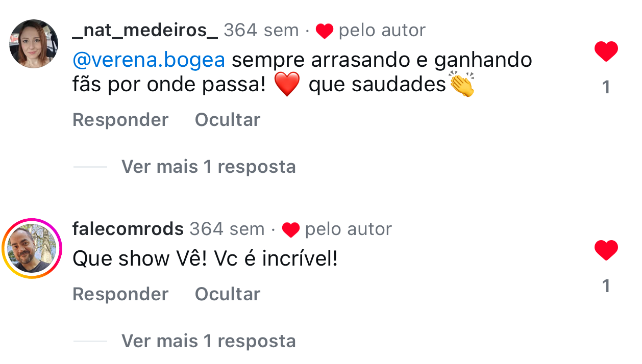Click the '364 sem' timestamp beside _nat_medeiros_
Image resolution: width=642 pixels, height=364 pixels.
[261, 31]
